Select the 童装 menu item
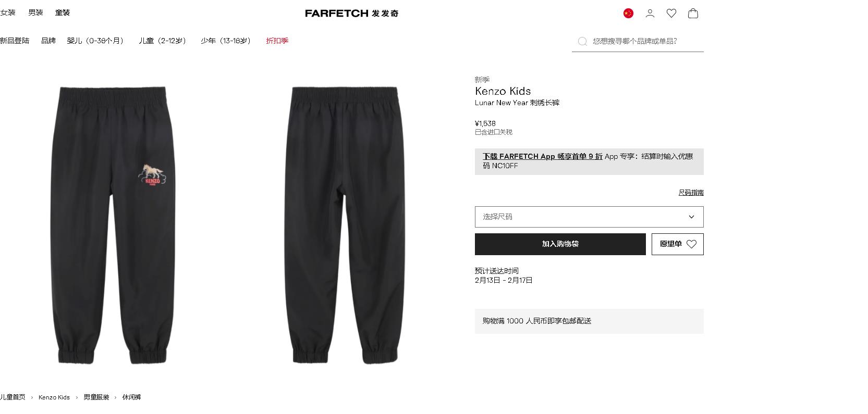This screenshot has height=414, width=868. click(63, 12)
